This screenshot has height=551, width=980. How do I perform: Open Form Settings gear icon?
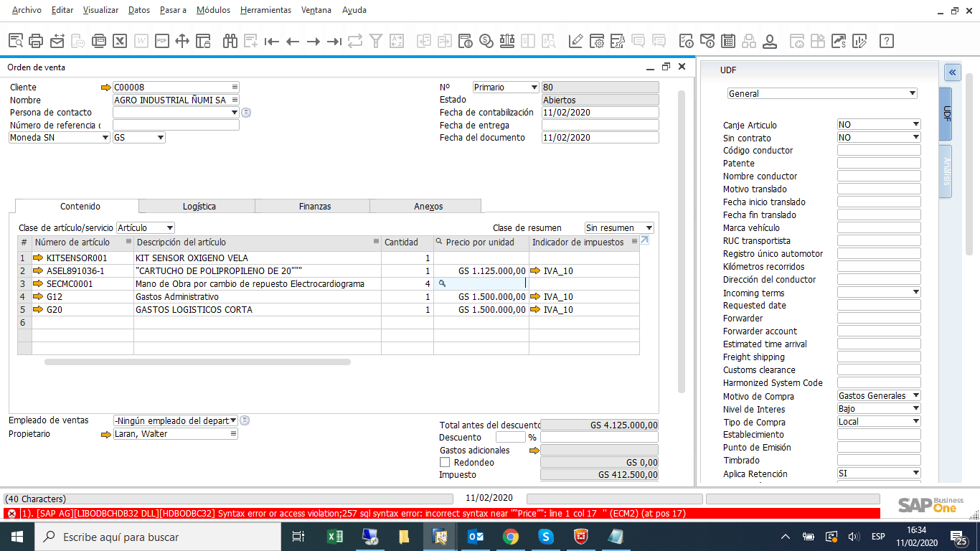596,41
